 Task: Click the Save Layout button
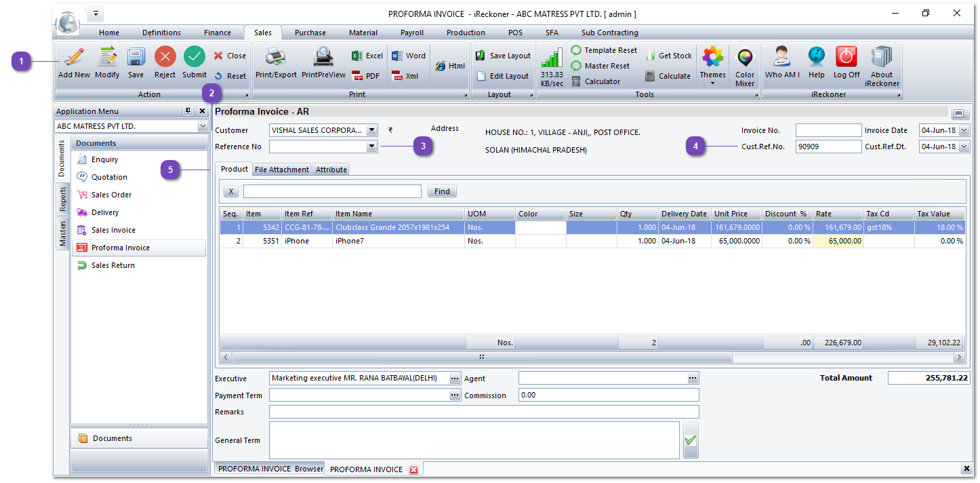pos(503,54)
